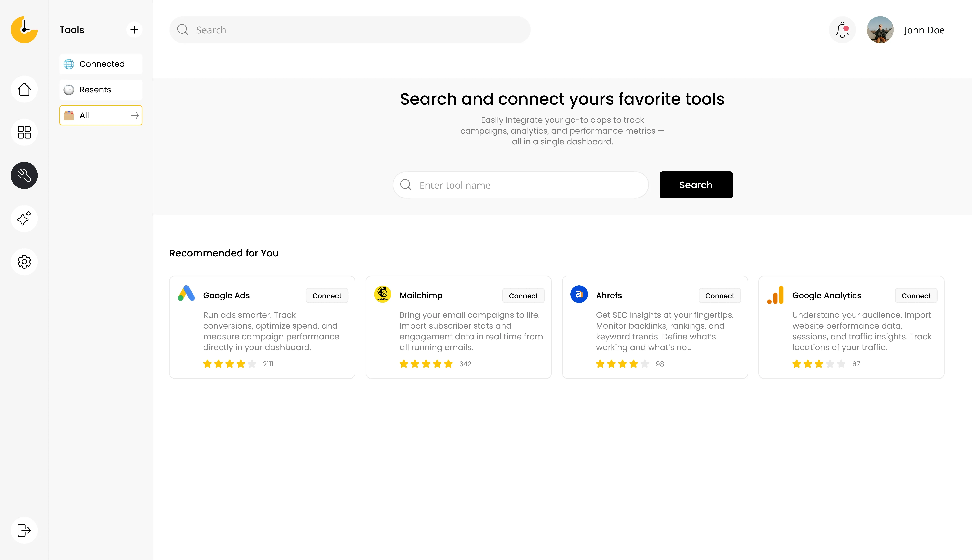Connect Google Ads

[327, 296]
